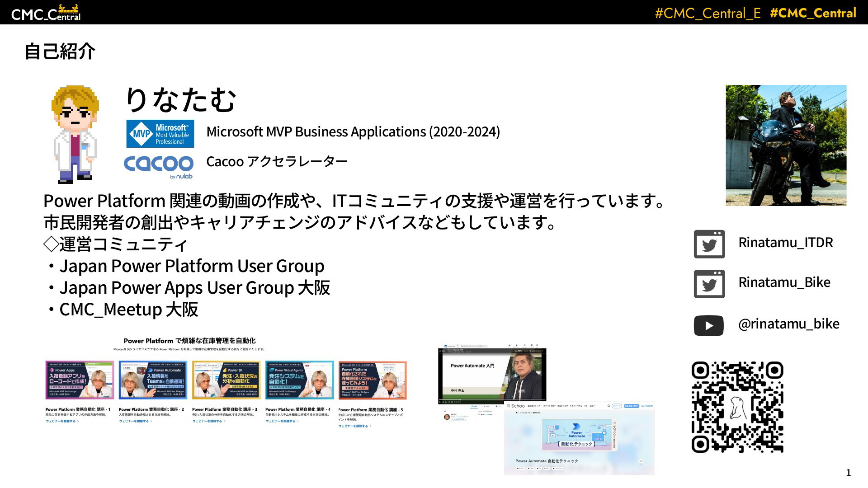The width and height of the screenshot is (868, 488).
Task: Open the Power Virtual Agents 講座-4 thumbnail
Action: [299, 380]
